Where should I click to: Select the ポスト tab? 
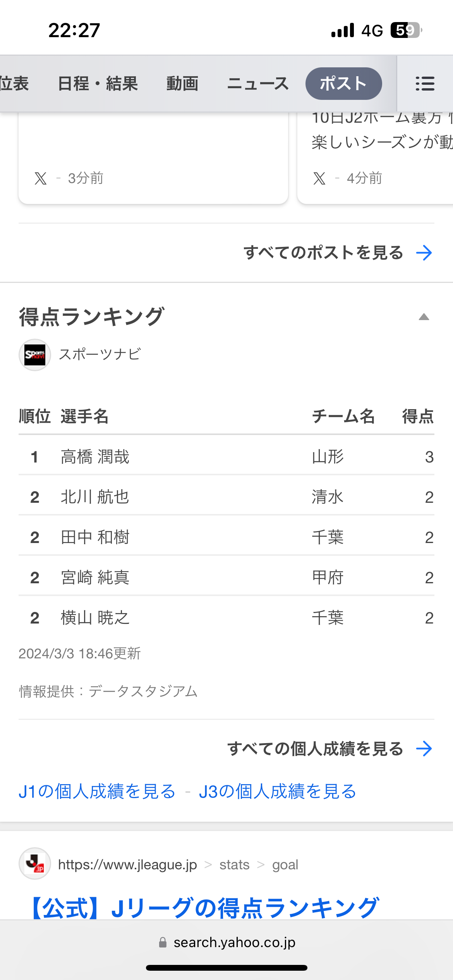tap(343, 84)
